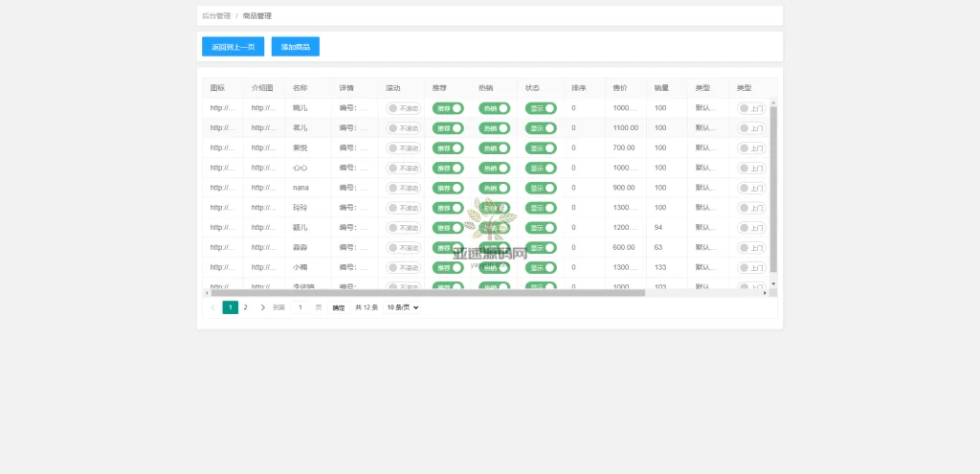
Task: Click the table's vertical scroll up arrow
Action: (773, 102)
